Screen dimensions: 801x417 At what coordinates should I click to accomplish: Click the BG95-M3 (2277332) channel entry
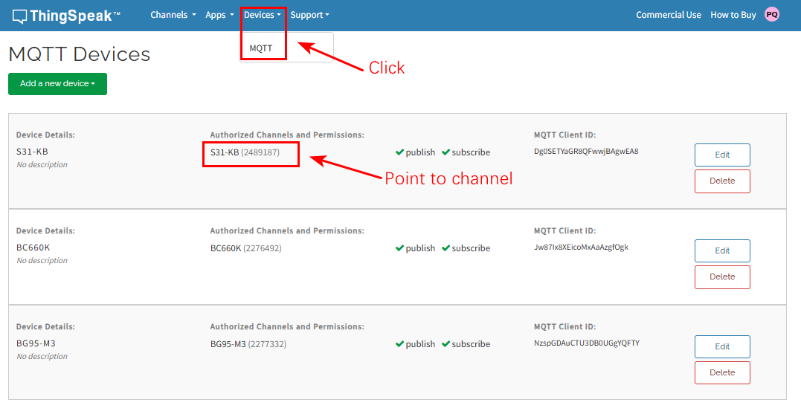click(x=248, y=344)
